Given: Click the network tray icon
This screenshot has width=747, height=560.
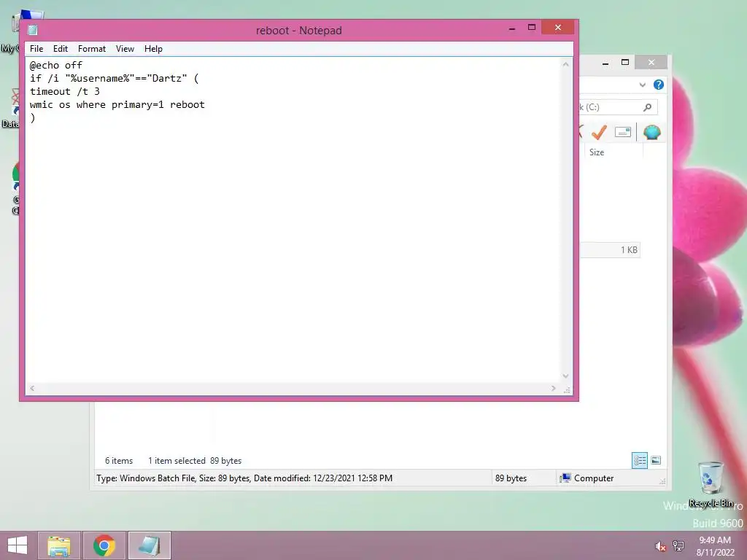Looking at the screenshot, I should (x=678, y=546).
